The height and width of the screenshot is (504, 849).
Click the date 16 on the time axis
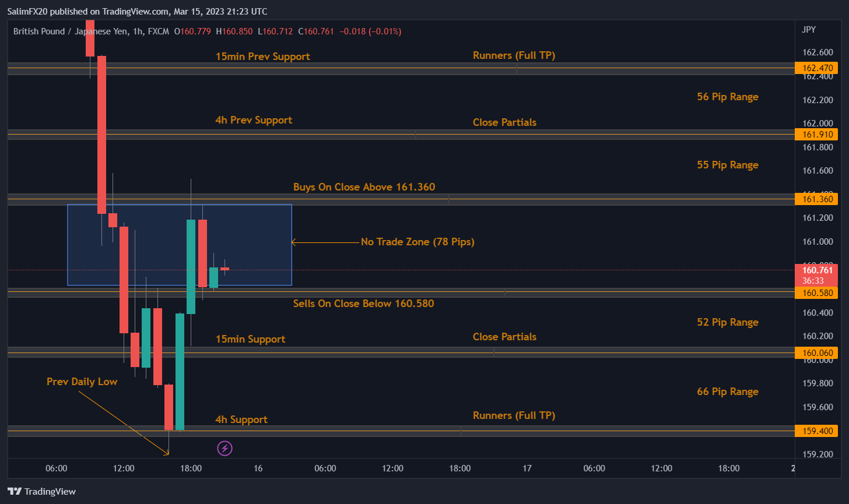(258, 468)
